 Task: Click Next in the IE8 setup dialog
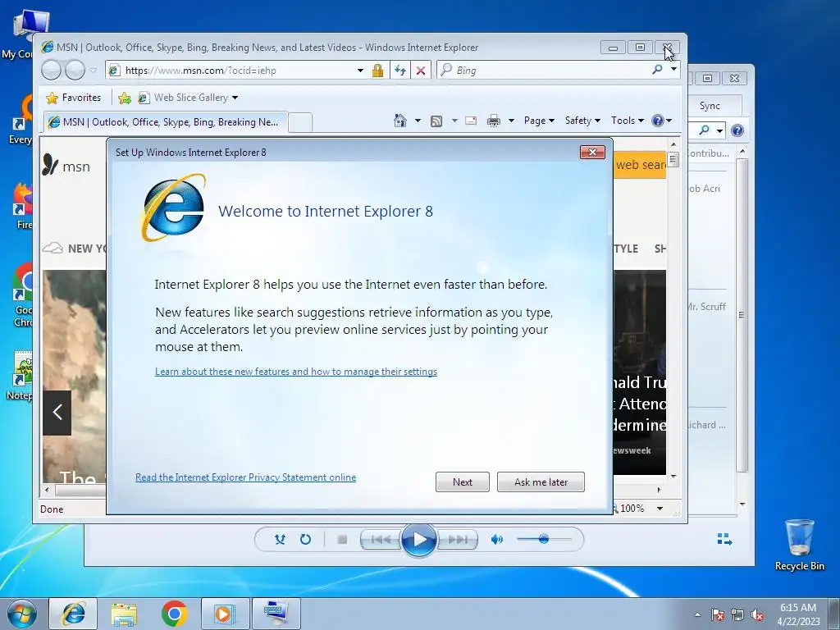pyautogui.click(x=463, y=482)
